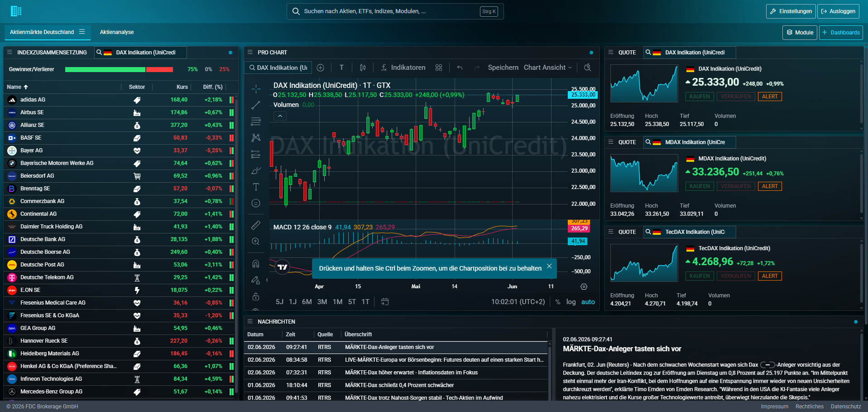
Task: Select the Bayer AG row
Action: coord(119,150)
